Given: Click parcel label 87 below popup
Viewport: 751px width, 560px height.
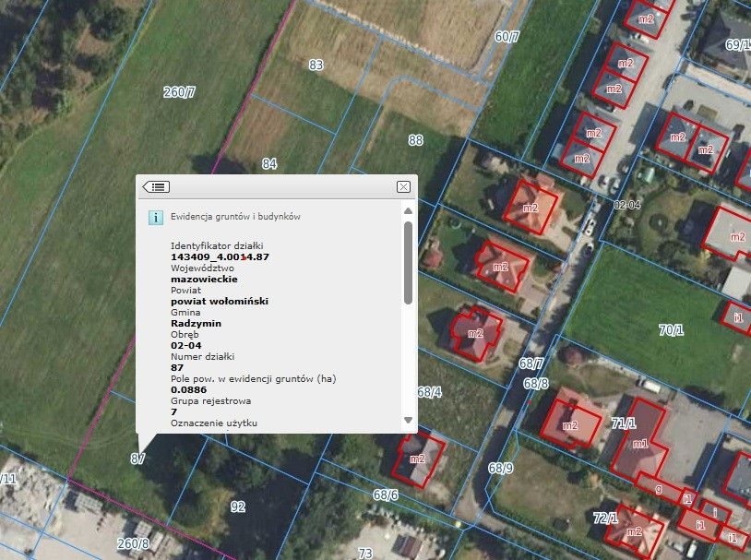Looking at the screenshot, I should [137, 459].
